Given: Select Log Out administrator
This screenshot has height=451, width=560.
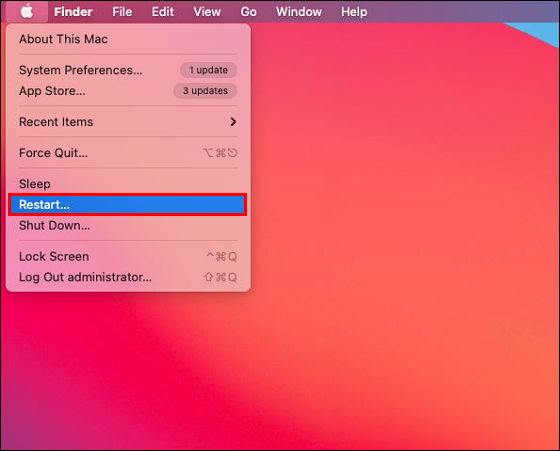Looking at the screenshot, I should (128, 277).
